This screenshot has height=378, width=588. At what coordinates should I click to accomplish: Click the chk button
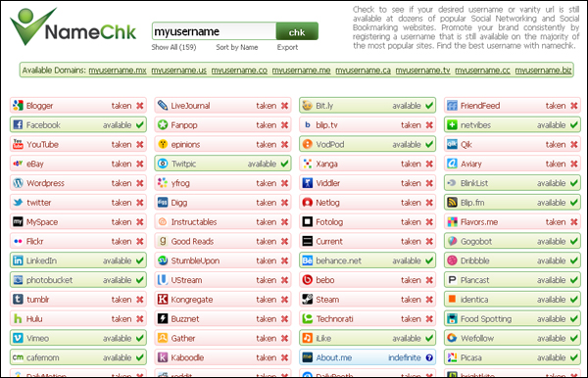[297, 31]
